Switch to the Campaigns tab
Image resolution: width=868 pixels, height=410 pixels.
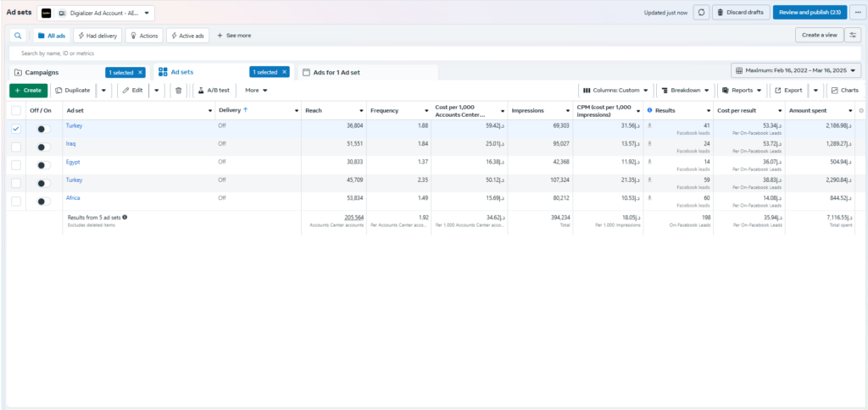[42, 73]
